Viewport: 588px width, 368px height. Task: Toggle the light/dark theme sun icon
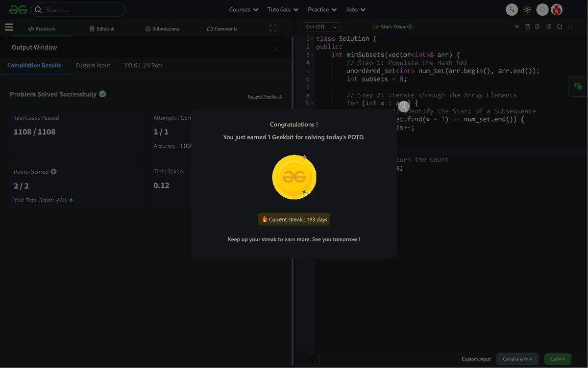click(x=527, y=9)
